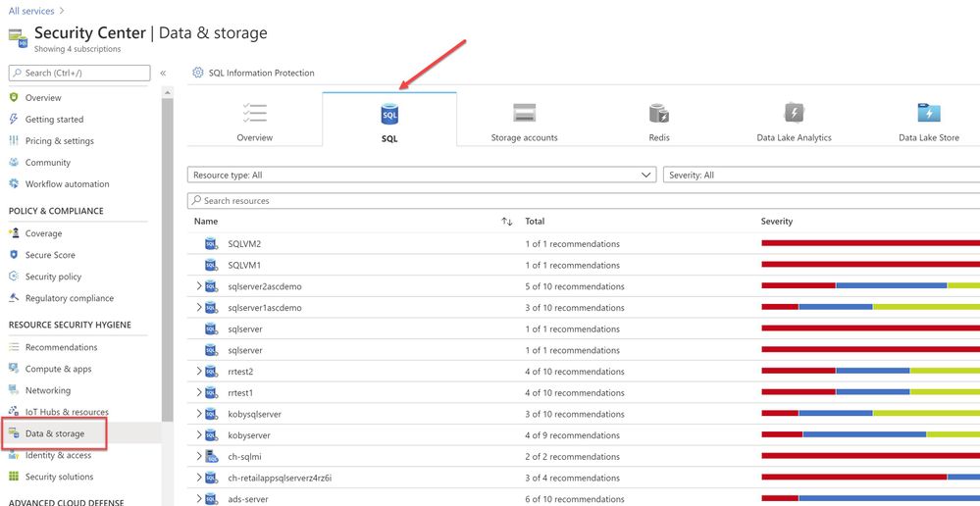
Task: Click sqlserver2ascdemo severity bar
Action: pyautogui.click(x=871, y=285)
